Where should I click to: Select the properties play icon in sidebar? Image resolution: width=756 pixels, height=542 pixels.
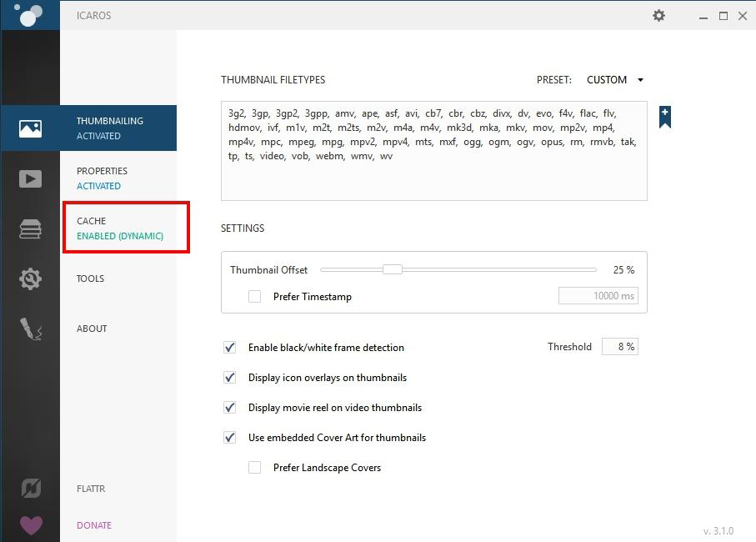(30, 178)
